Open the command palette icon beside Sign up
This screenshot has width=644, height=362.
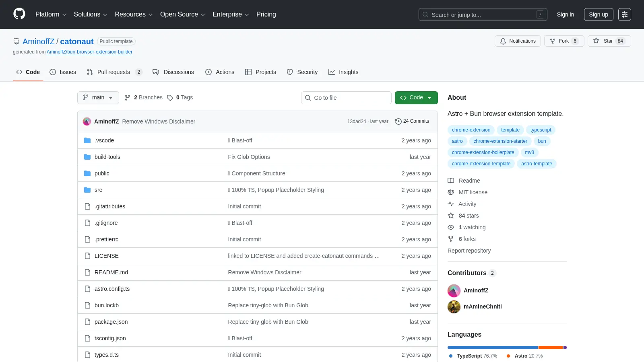point(625,14)
